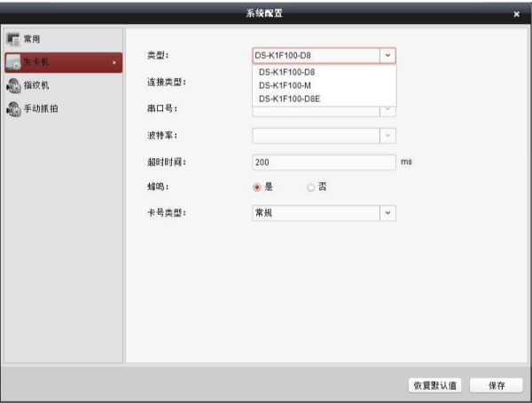Click the 超时时间 input field
The image size is (532, 403).
pos(324,162)
